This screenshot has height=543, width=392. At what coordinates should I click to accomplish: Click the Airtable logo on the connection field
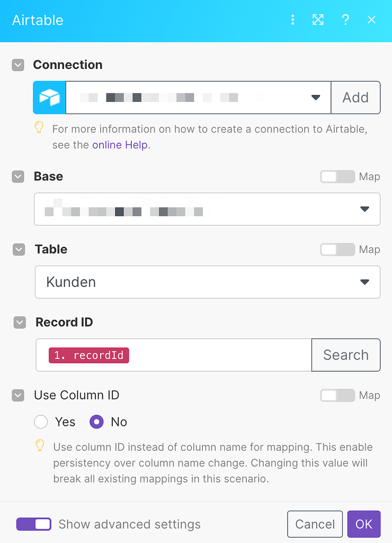pyautogui.click(x=49, y=98)
